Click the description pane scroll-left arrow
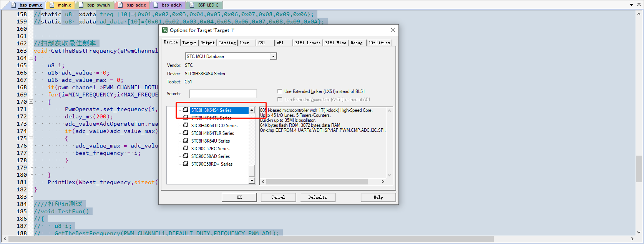Image resolution: width=644 pixels, height=244 pixels. coord(263,181)
